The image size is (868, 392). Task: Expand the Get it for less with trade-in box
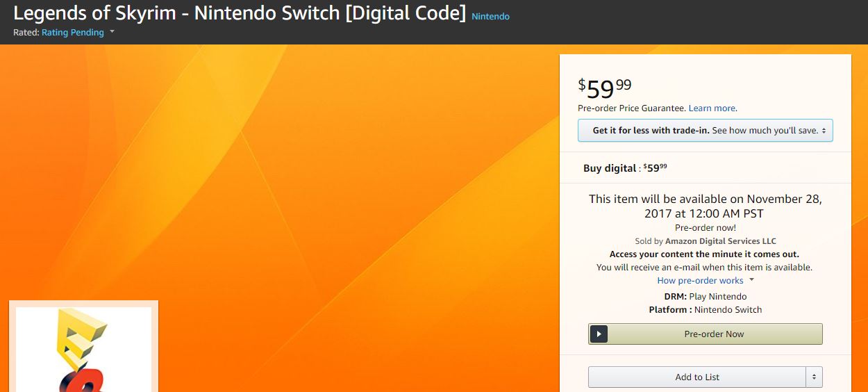click(x=705, y=131)
